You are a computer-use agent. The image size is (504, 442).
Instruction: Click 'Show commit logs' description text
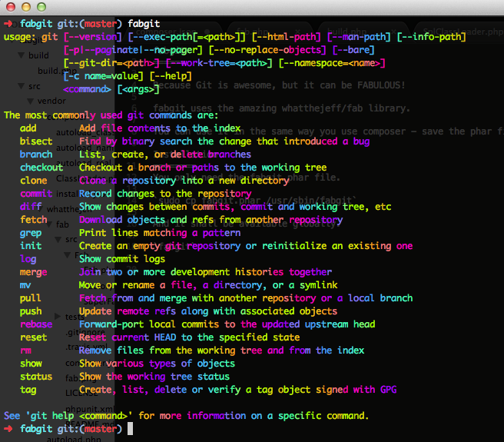(122, 259)
